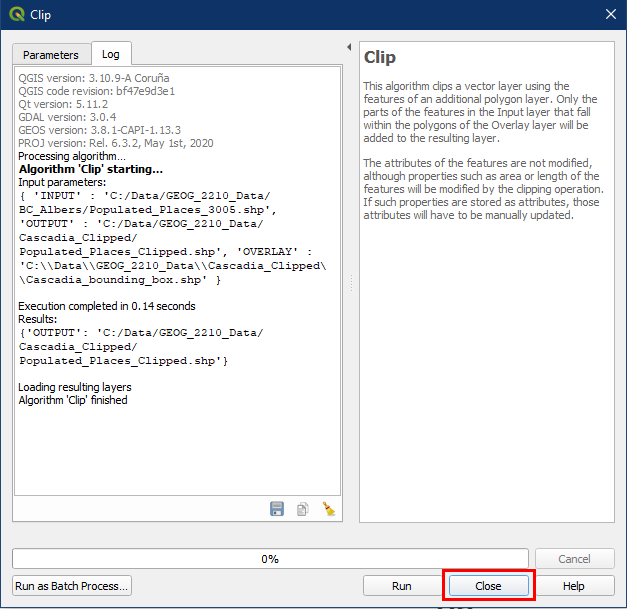Click the 'Execution completed in 0.14 seconds' line
Screen dimensions: 628x609
click(107, 306)
